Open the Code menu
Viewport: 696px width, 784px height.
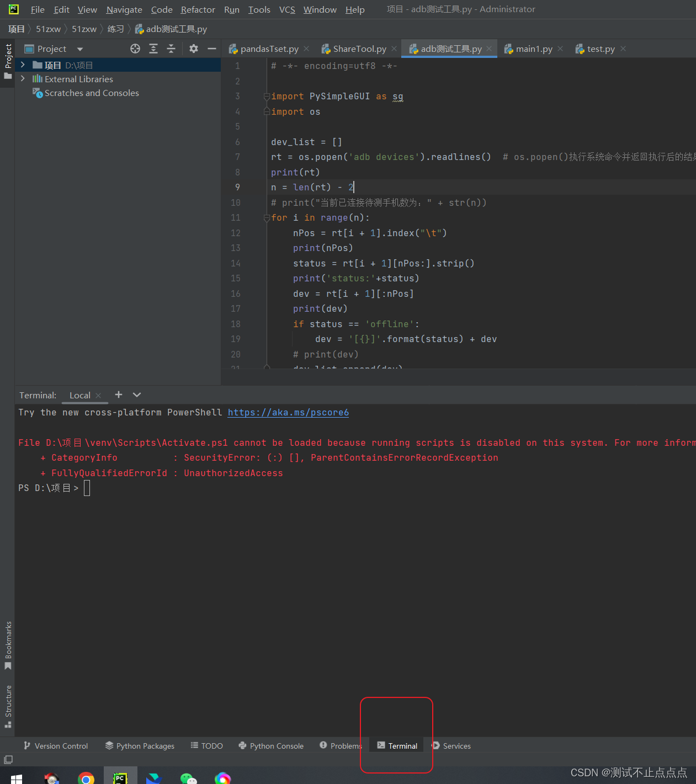(162, 9)
